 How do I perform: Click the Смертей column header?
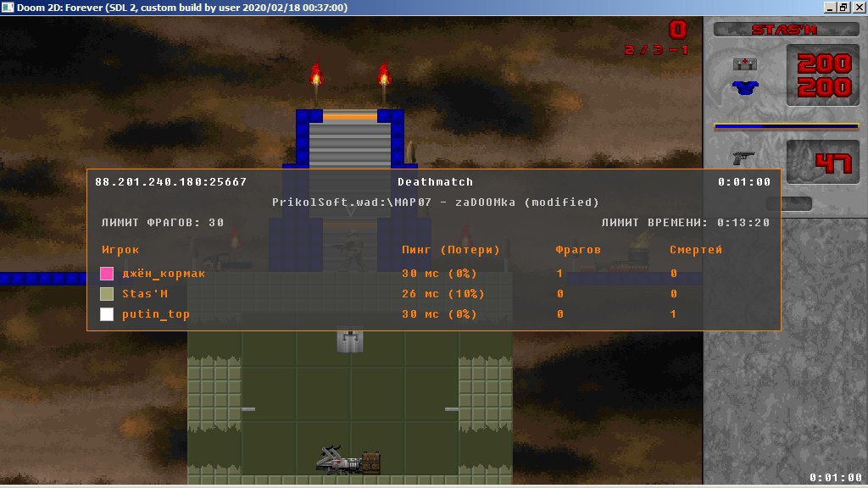[x=696, y=250]
